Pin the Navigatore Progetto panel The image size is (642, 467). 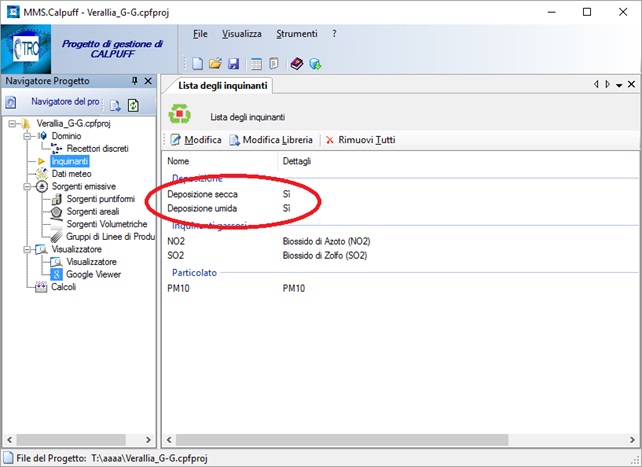135,81
